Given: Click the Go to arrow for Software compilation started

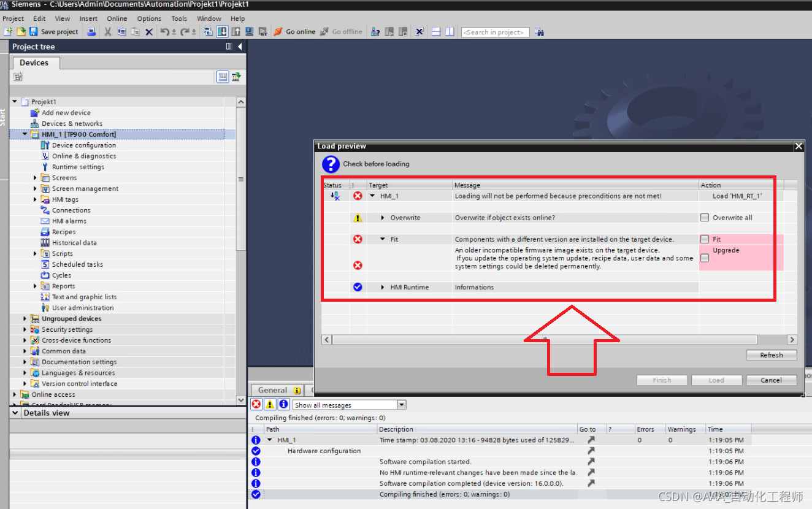Looking at the screenshot, I should point(591,462).
